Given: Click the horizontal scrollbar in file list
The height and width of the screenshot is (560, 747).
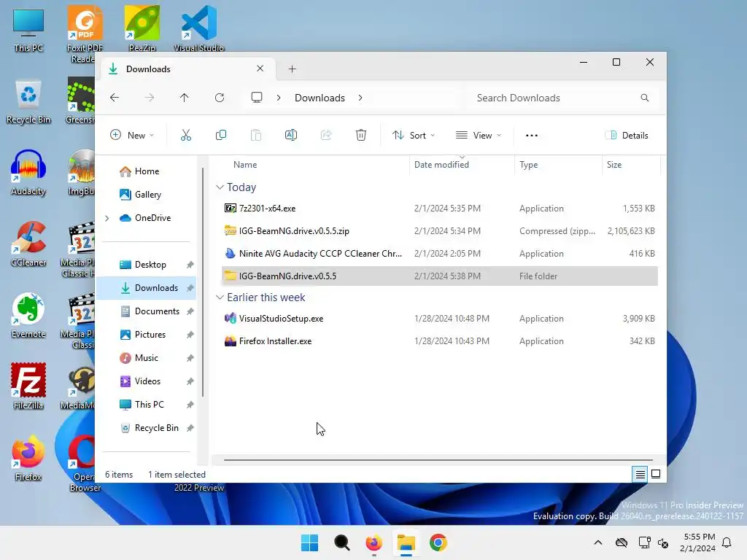Looking at the screenshot, I should [x=438, y=460].
